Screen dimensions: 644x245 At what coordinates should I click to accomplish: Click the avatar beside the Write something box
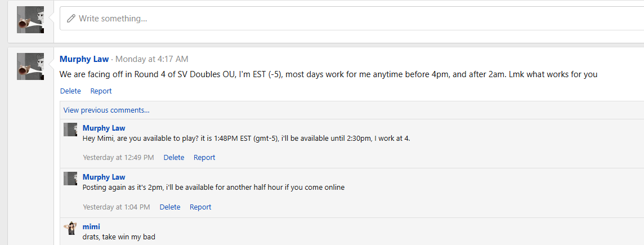point(30,20)
